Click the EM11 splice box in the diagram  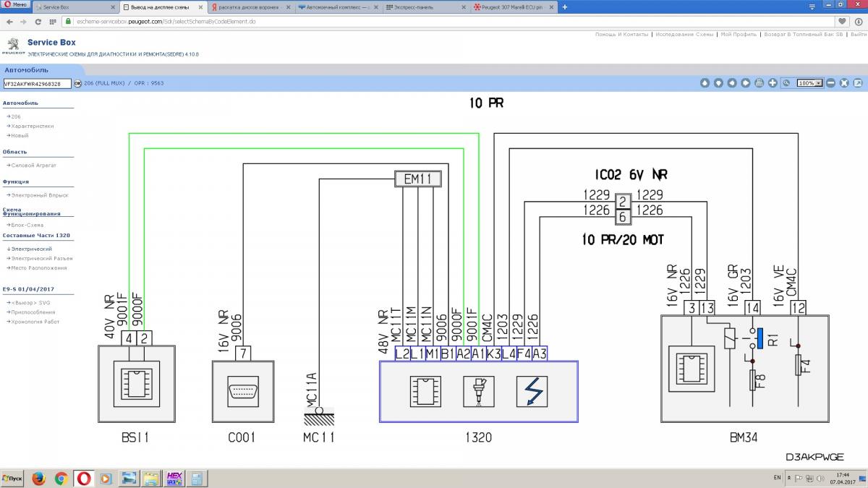coord(417,179)
